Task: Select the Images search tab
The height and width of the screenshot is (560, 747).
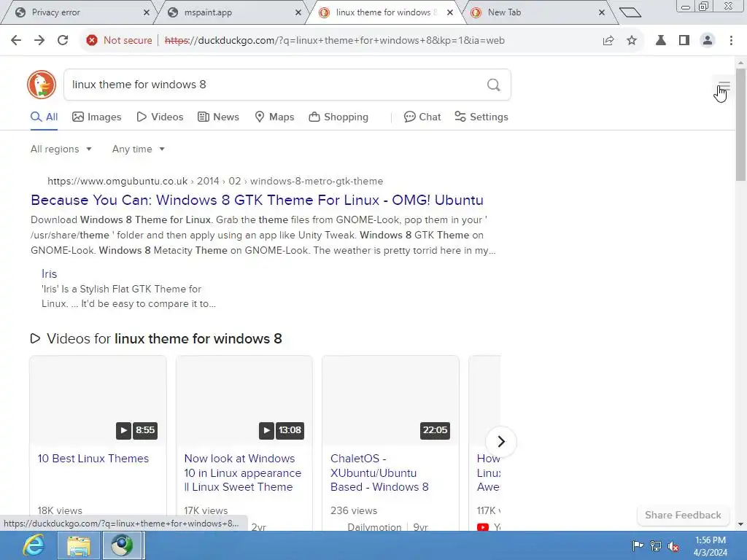Action: pyautogui.click(x=97, y=117)
